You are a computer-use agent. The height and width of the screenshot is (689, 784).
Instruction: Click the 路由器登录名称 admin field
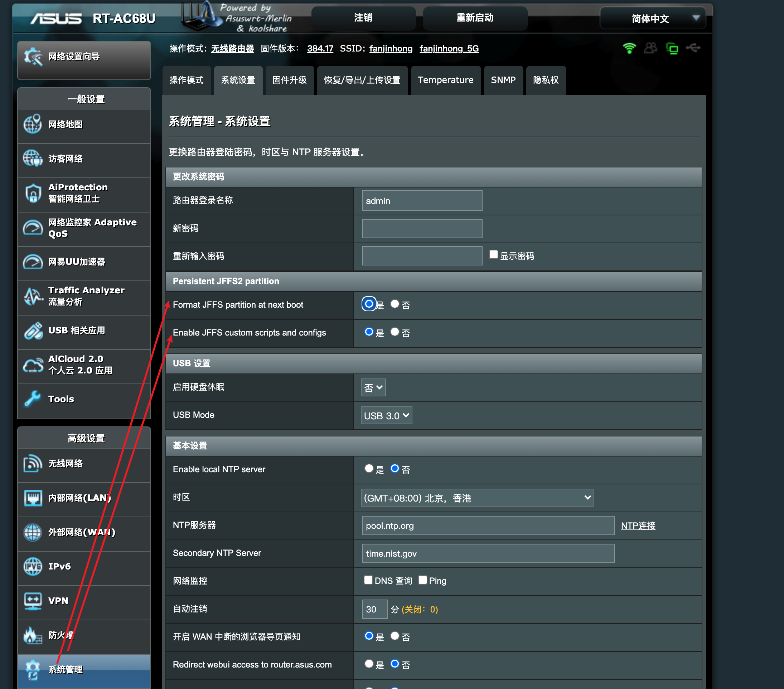point(422,201)
